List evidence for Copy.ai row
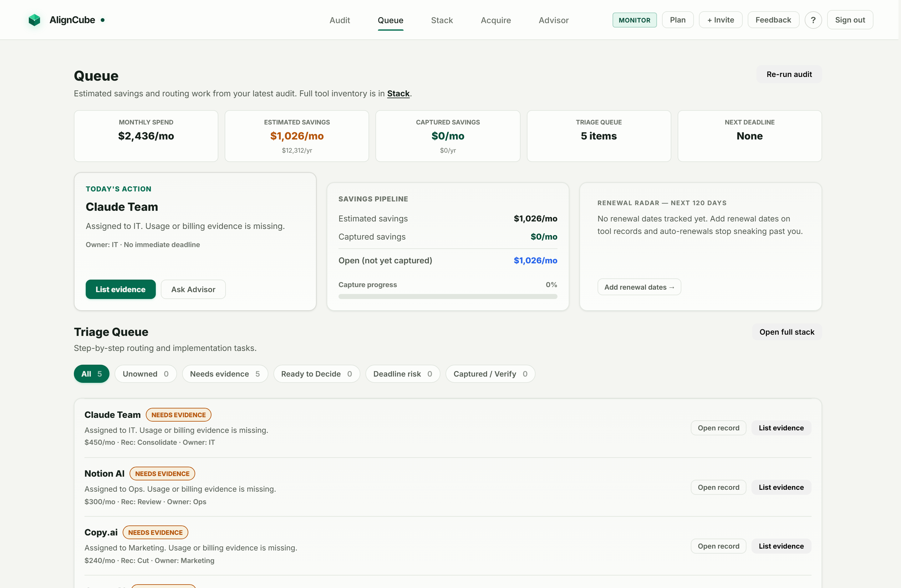This screenshot has width=901, height=588. [x=781, y=546]
